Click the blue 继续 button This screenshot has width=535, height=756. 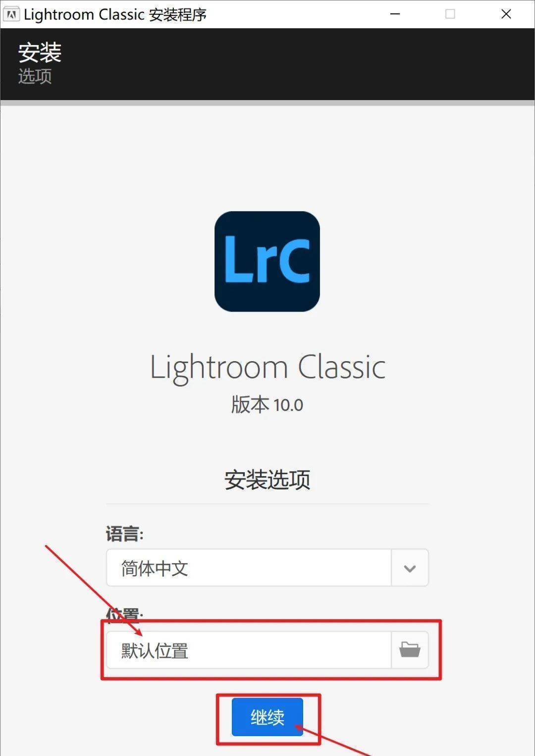point(267,717)
